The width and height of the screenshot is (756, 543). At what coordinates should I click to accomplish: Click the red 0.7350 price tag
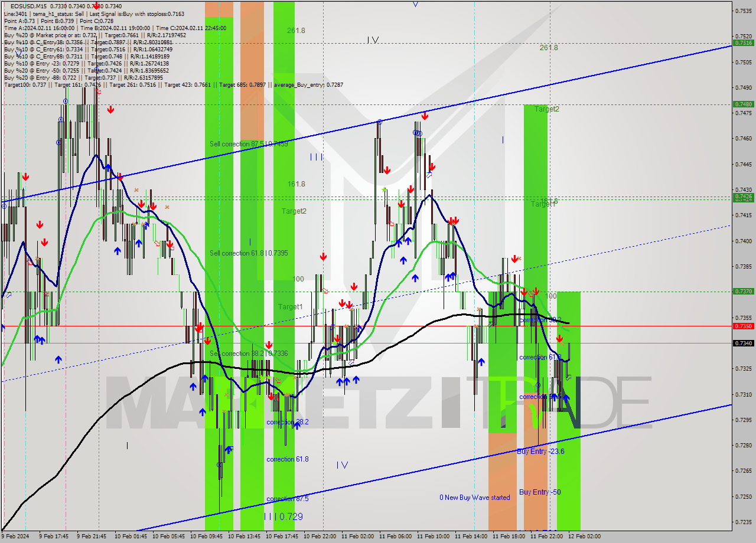742,326
